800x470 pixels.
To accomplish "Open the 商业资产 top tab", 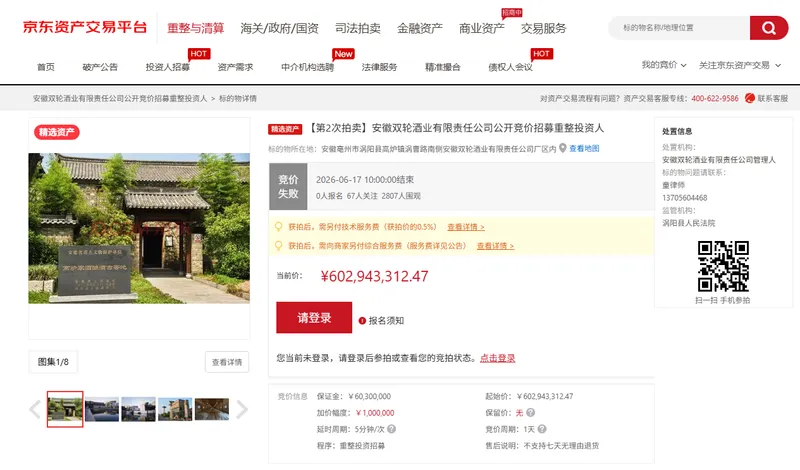I will pyautogui.click(x=482, y=28).
